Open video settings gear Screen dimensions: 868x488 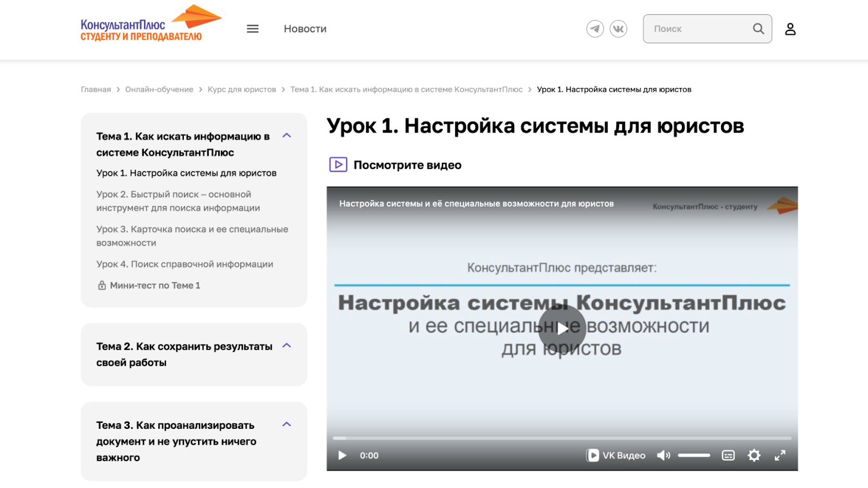coord(754,455)
